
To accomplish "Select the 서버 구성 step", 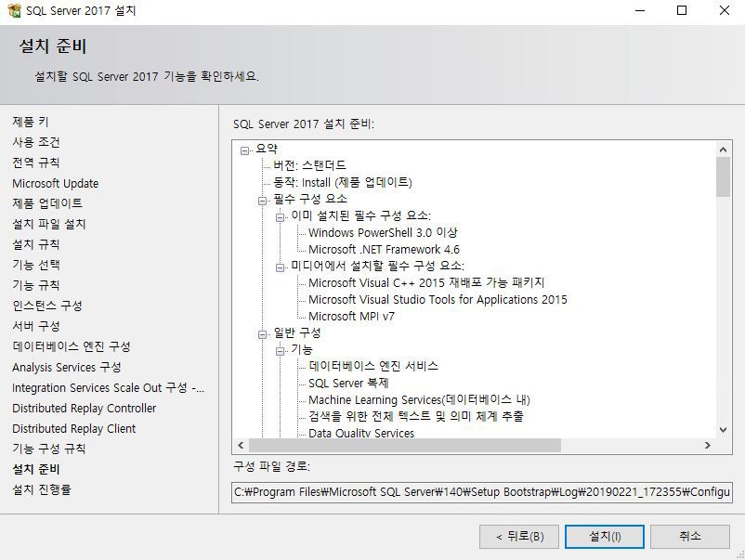I will tap(36, 326).
